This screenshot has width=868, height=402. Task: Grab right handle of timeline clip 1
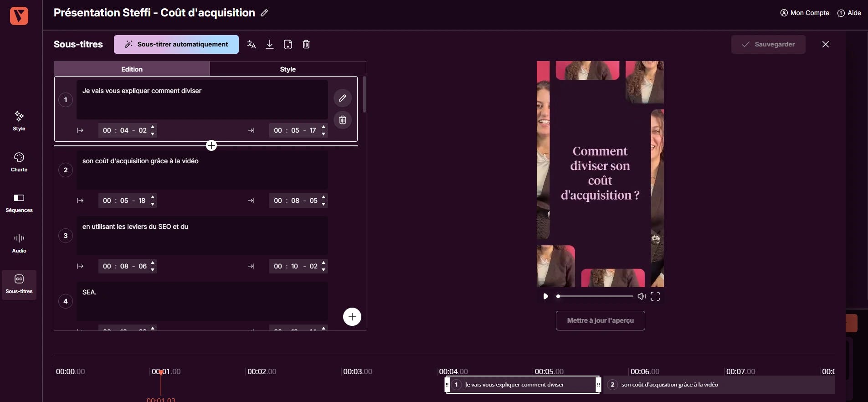pyautogui.click(x=598, y=385)
